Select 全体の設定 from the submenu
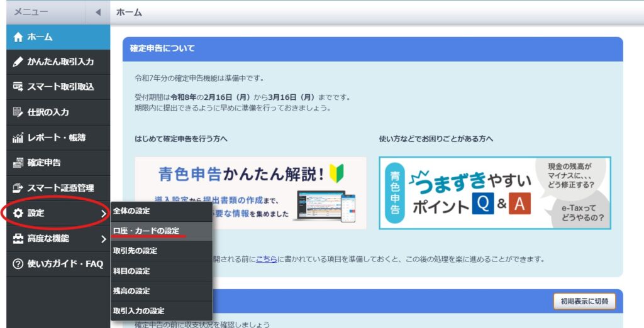 click(x=132, y=211)
